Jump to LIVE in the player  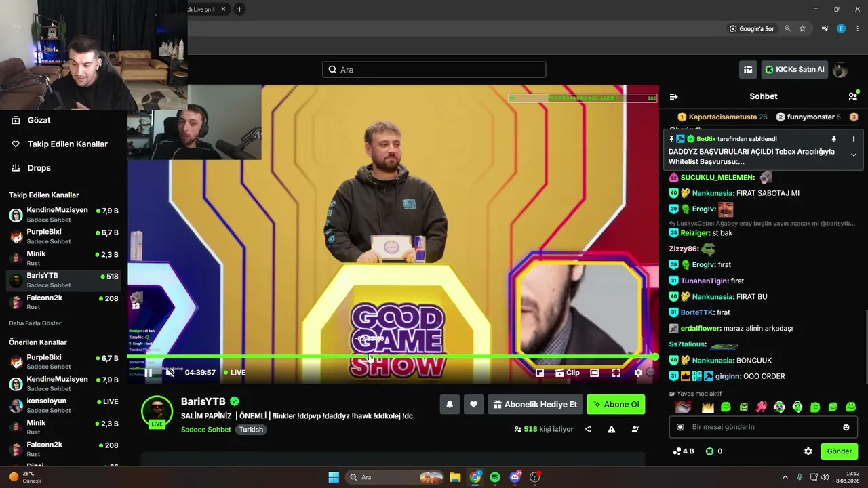click(235, 373)
